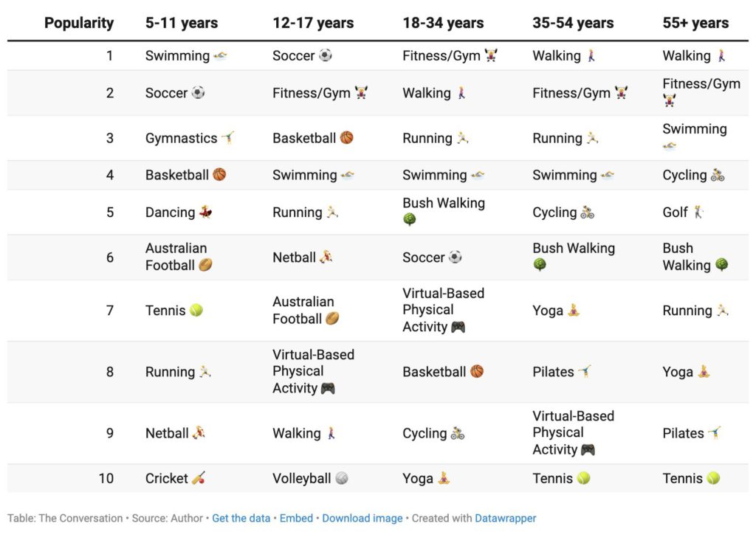Click the netball emoji in 12-17 years column
Image resolution: width=756 pixels, height=546 pixels.
[x=326, y=258]
